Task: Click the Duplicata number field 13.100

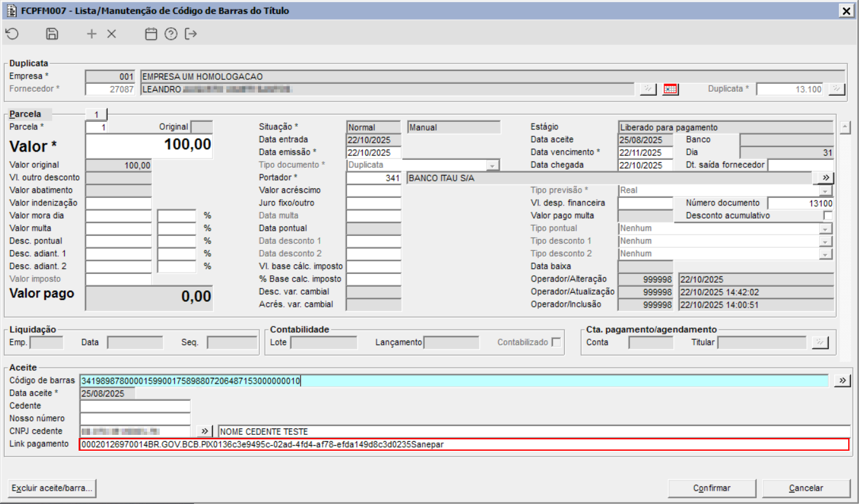Action: (790, 89)
